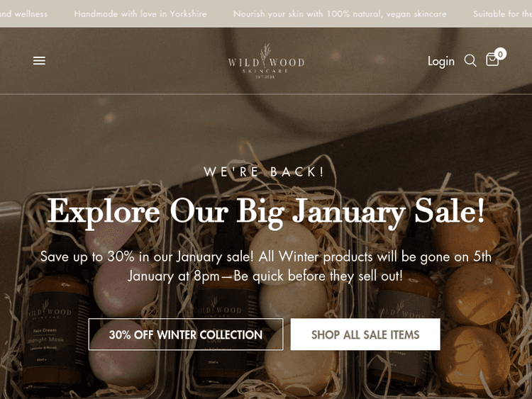This screenshot has width=532, height=399.
Task: Click the Save up to 30% sale description
Action: [266, 266]
